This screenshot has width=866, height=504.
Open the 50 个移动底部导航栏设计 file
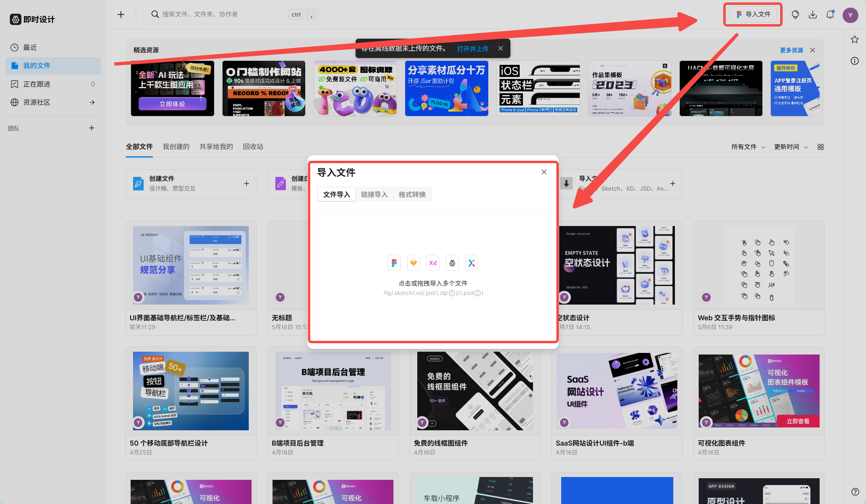tap(191, 403)
